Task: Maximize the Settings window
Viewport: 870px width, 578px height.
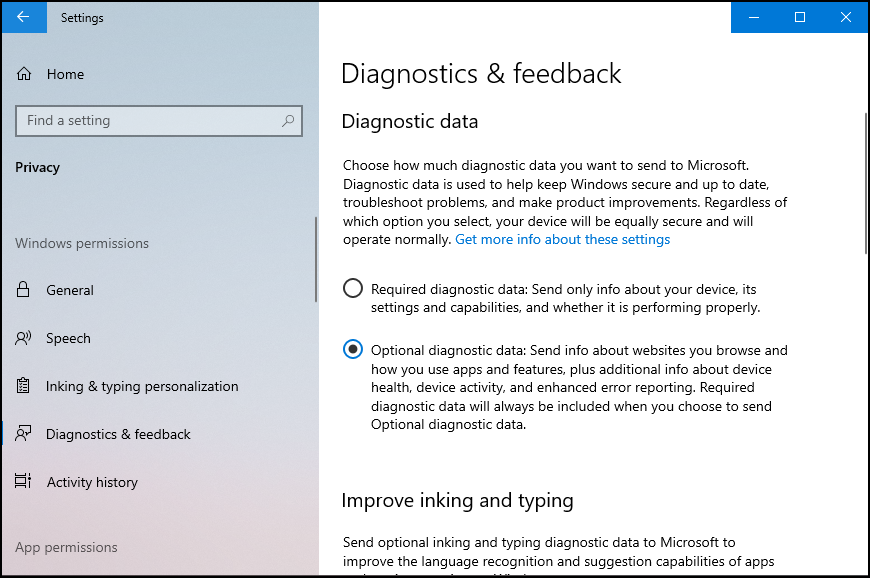Action: (x=799, y=17)
